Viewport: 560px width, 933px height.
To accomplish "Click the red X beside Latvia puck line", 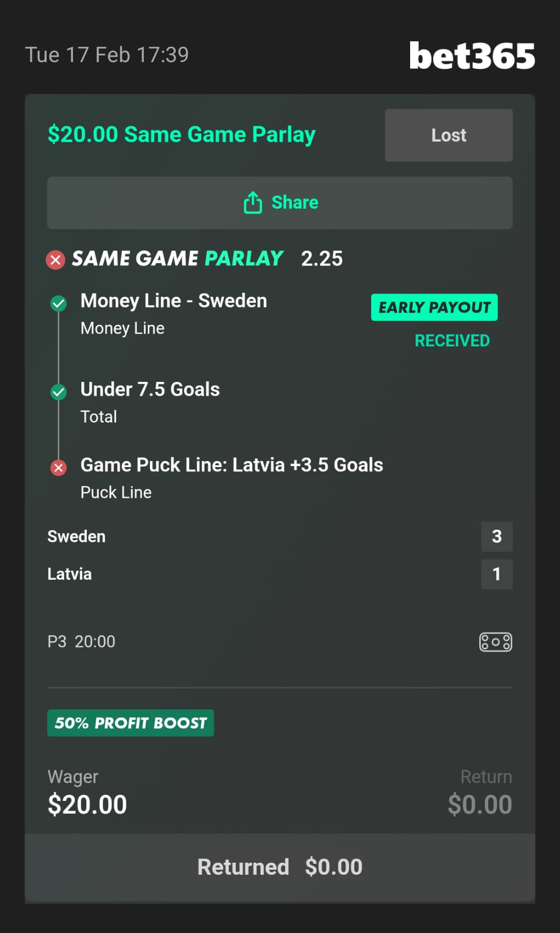I will coord(59,468).
